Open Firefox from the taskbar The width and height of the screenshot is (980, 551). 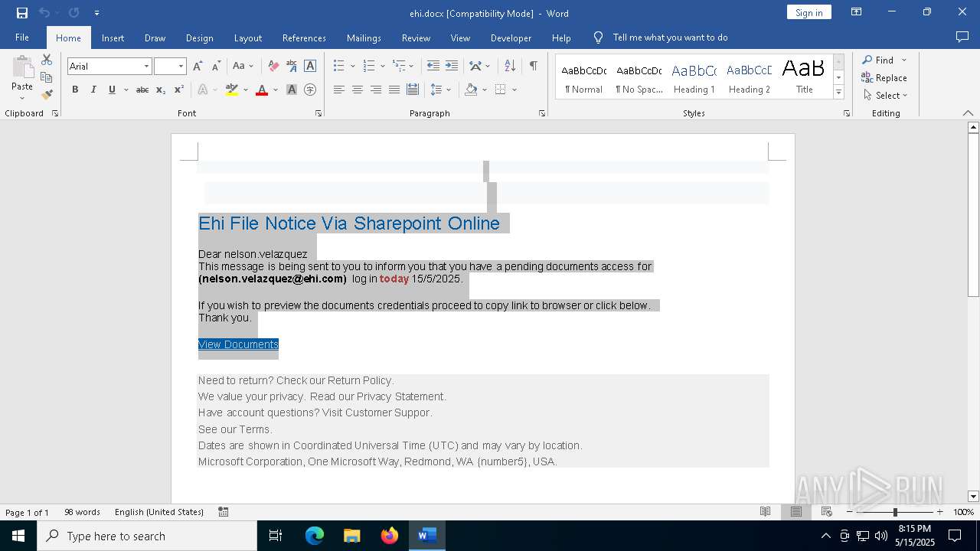(390, 536)
